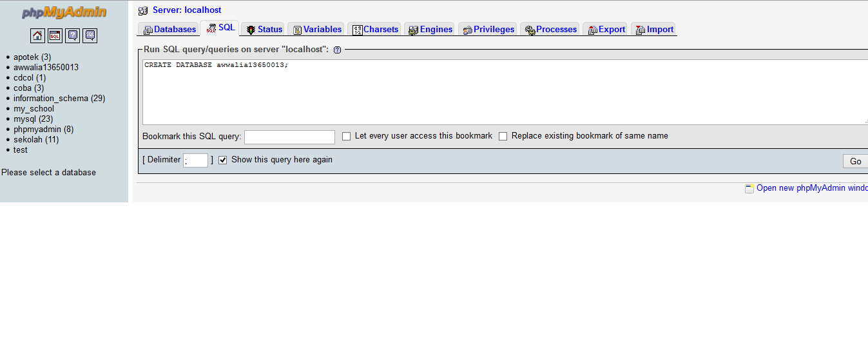Open the Status tab
This screenshot has width=868, height=357.
(x=264, y=29)
